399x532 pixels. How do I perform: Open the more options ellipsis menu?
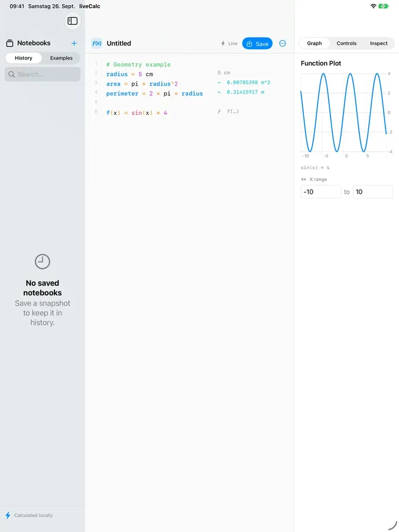coord(283,43)
